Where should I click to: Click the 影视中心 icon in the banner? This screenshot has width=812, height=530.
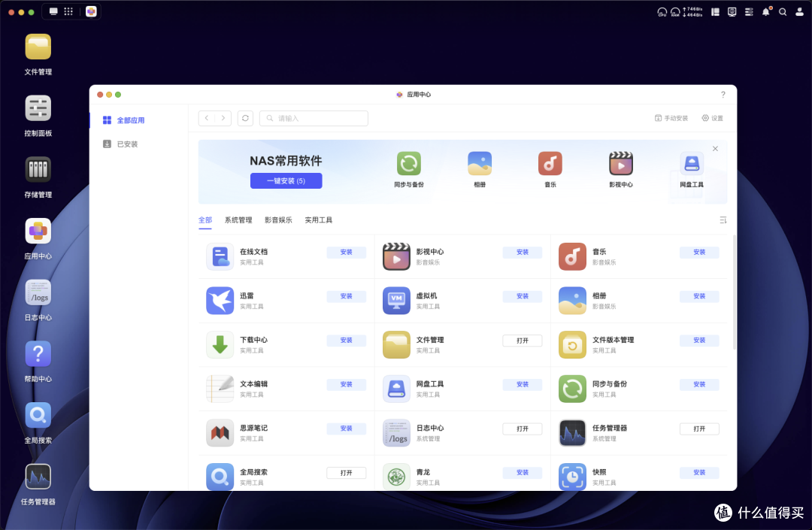(621, 164)
